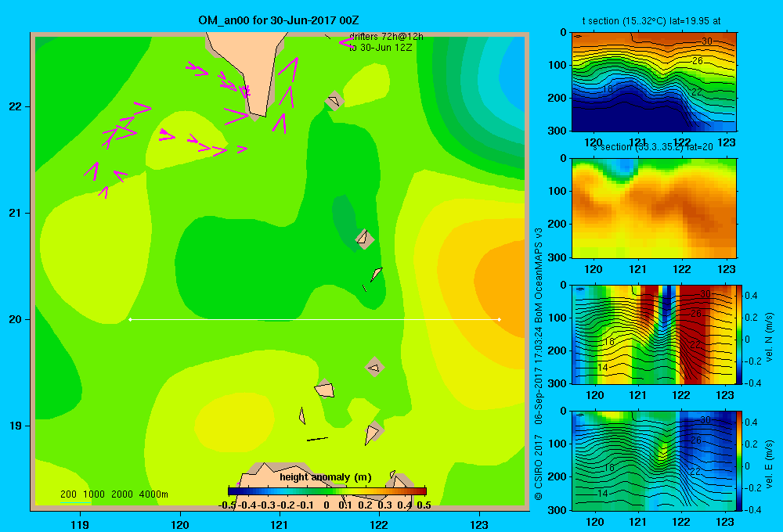Click the "22" contour label in vel. E section

pos(695,471)
